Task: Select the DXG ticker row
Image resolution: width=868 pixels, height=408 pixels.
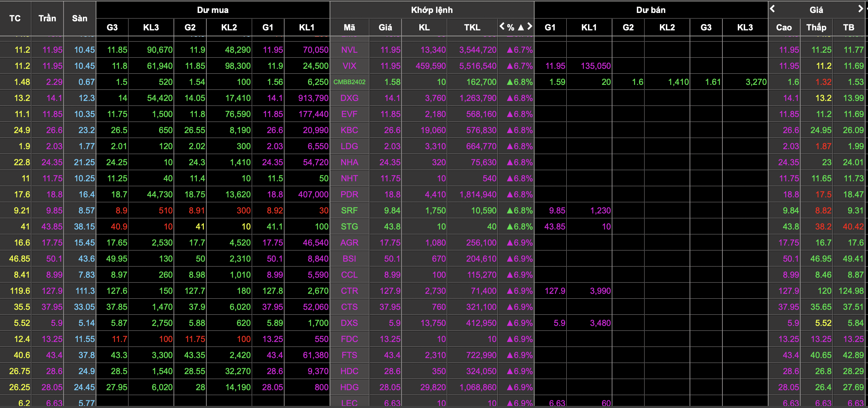Action: tap(349, 98)
